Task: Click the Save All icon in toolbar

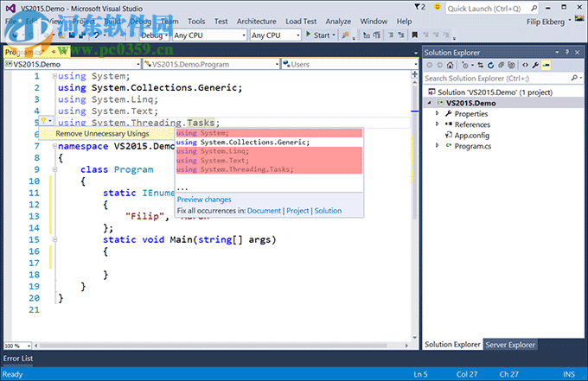Action: tap(82, 35)
